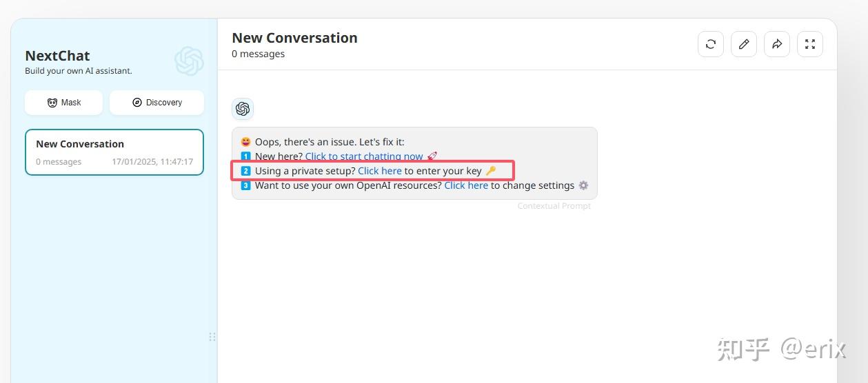Click the sidebar resize drag handle
This screenshot has width=868, height=383.
tap(212, 337)
